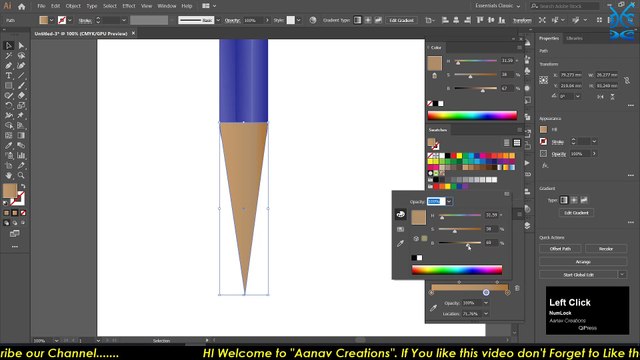640x360 pixels.
Task: Select the Curvature tool
Action: pyautogui.click(x=21, y=66)
